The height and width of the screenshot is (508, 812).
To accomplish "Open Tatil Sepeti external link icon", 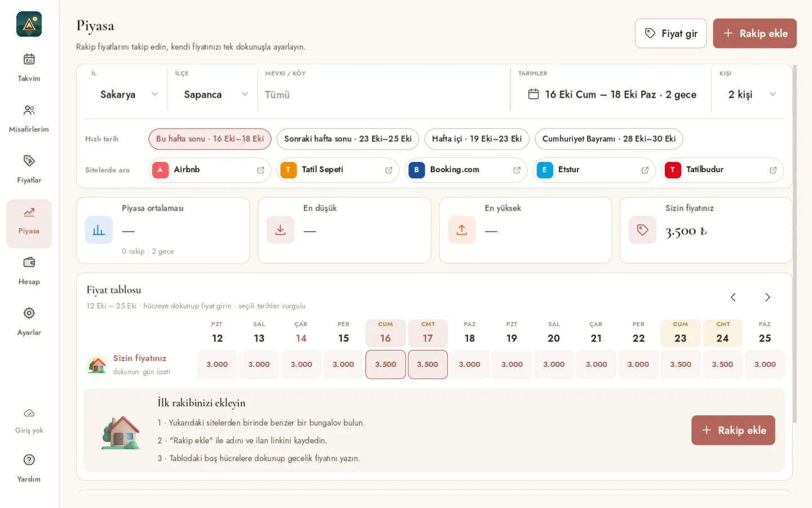I will point(389,170).
